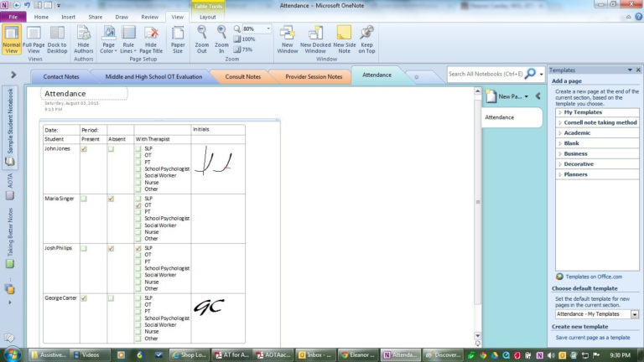This screenshot has width=644, height=362.
Task: Create a New Side Note
Action: click(344, 39)
